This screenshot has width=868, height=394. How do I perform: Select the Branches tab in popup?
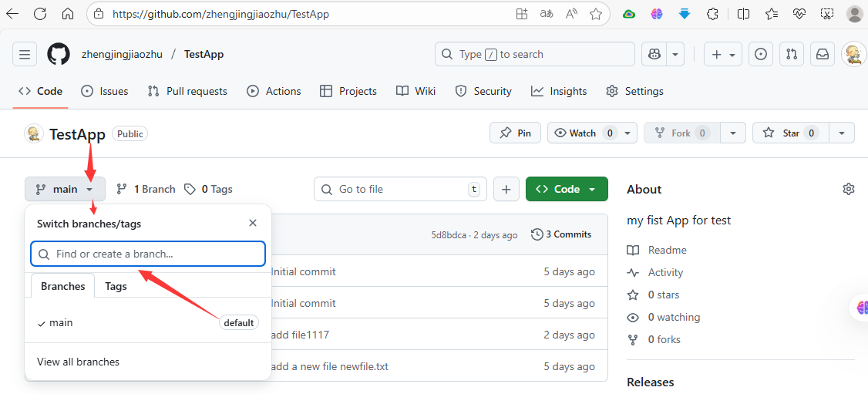[63, 286]
